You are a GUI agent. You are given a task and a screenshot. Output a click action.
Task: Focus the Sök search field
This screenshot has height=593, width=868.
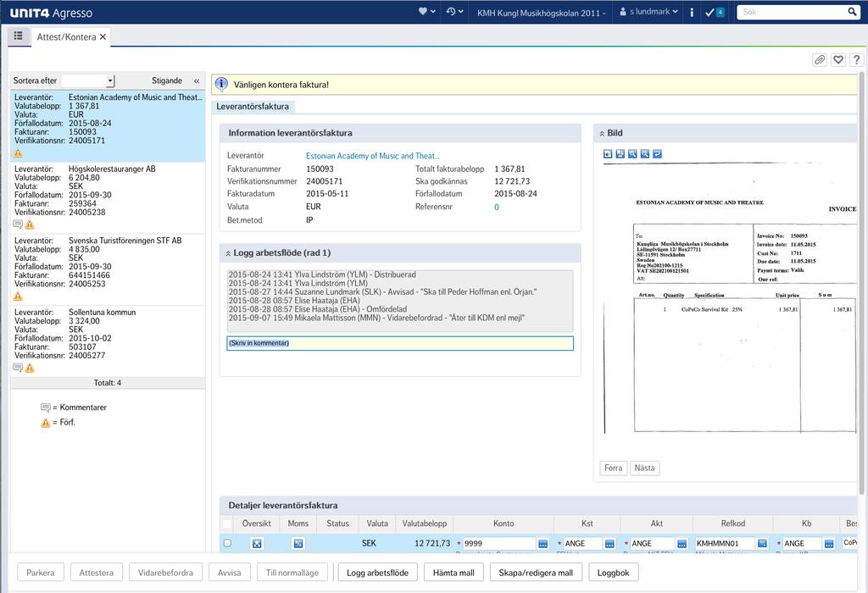point(792,12)
